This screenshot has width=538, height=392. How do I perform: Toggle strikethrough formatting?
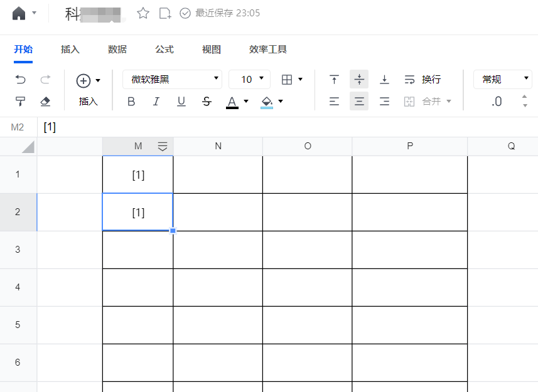(x=207, y=102)
